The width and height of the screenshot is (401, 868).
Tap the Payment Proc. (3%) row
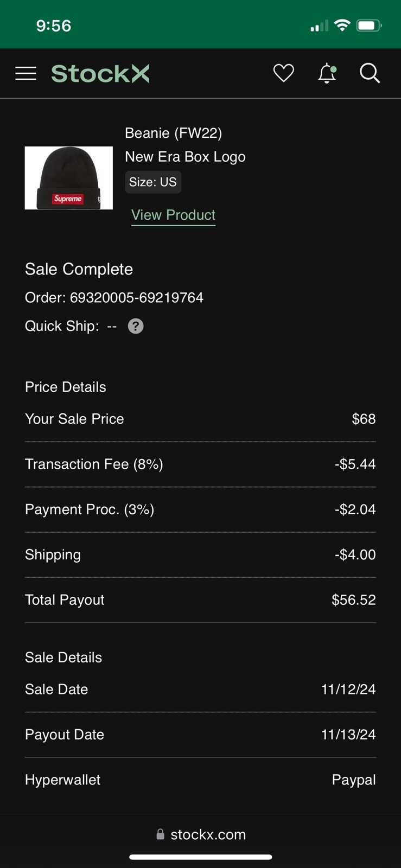point(200,509)
